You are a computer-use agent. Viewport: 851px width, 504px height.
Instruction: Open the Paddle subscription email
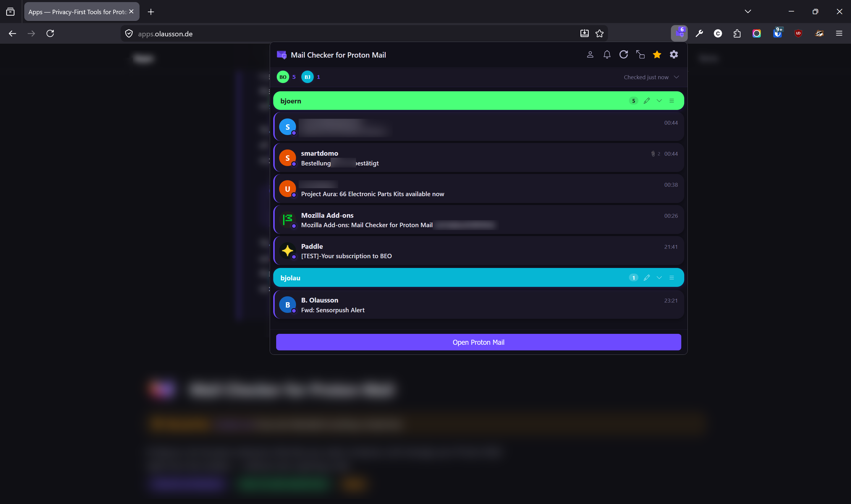coord(478,251)
